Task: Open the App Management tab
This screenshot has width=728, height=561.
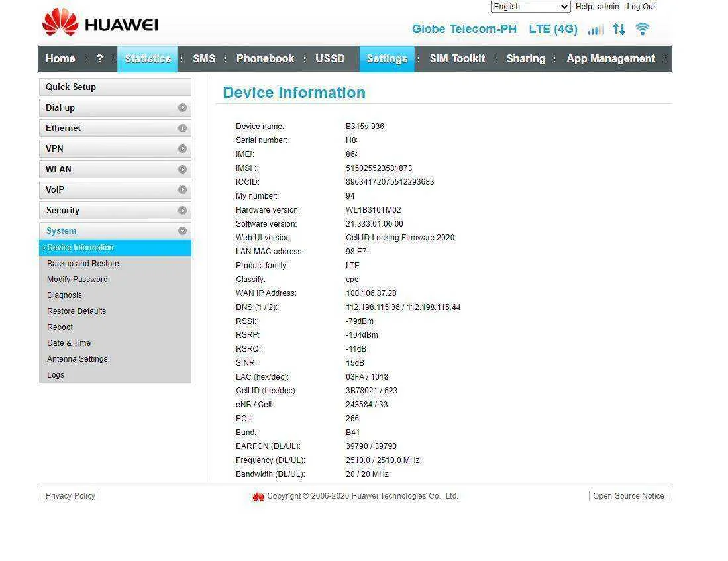Action: pyautogui.click(x=611, y=58)
